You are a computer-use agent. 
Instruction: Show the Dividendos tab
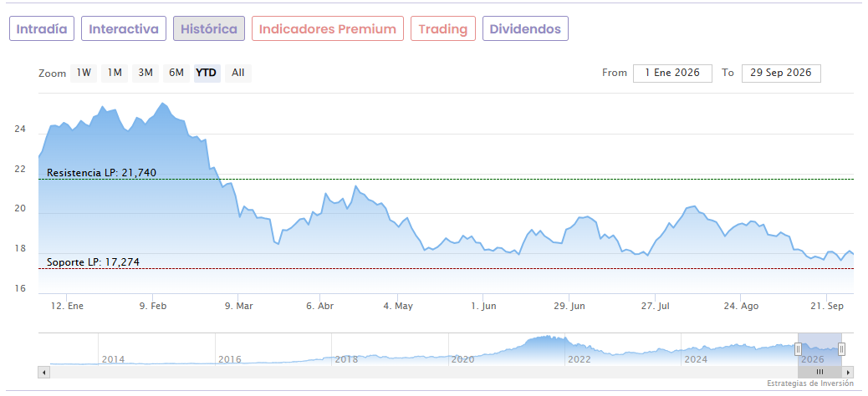(x=525, y=28)
